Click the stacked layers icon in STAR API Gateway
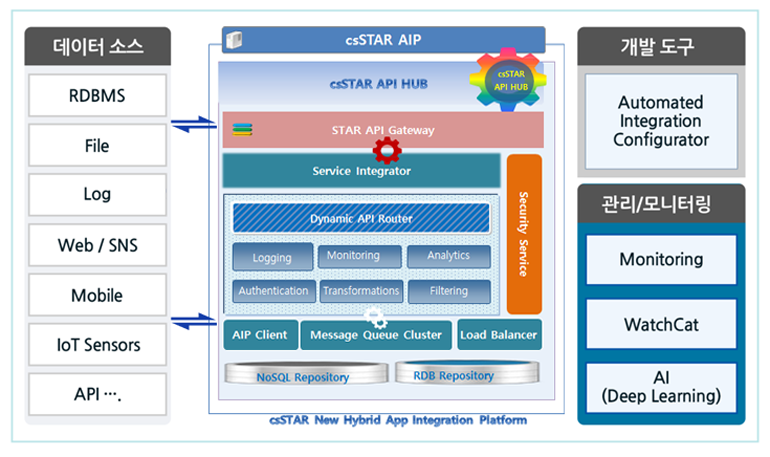 coord(242,130)
